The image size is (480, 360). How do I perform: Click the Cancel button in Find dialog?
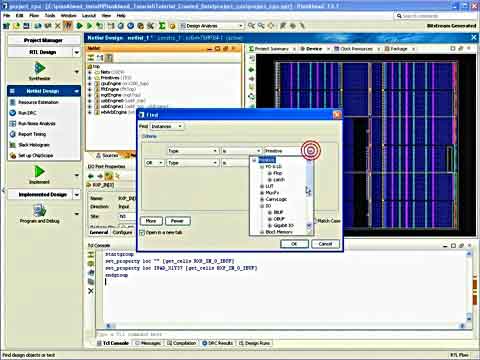coord(325,244)
